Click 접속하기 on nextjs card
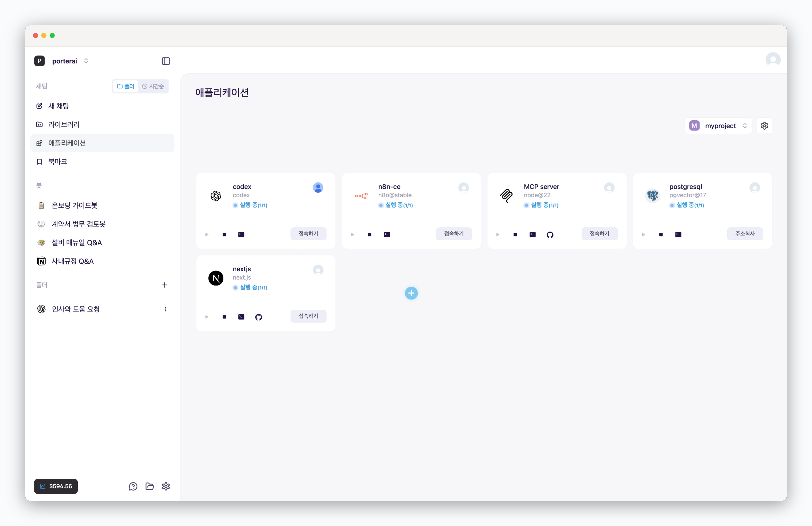The image size is (812, 526). click(308, 317)
